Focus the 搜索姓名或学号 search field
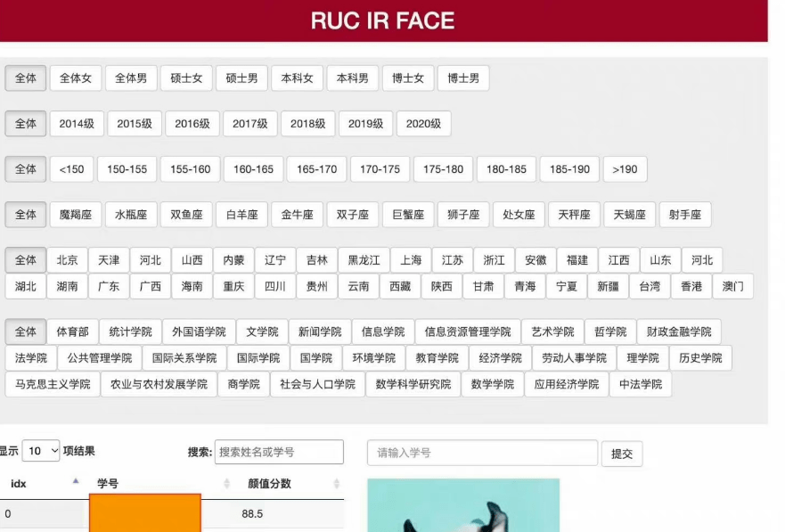This screenshot has height=532, width=785. [x=279, y=452]
